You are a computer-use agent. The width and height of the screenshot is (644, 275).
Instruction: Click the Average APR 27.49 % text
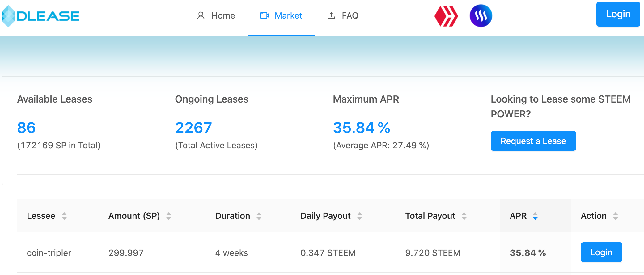381,145
